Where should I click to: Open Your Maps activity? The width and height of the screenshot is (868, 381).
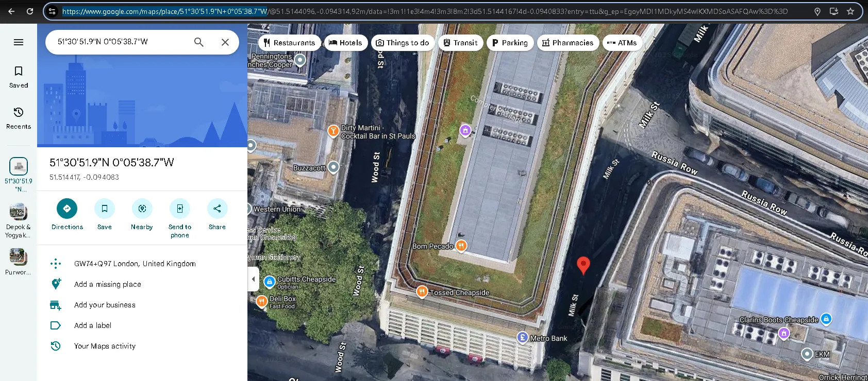click(x=105, y=346)
